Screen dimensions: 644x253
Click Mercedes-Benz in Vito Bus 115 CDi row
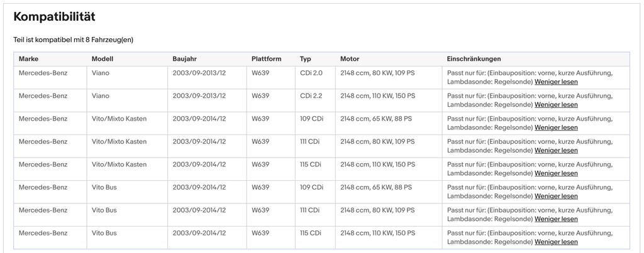click(x=43, y=234)
